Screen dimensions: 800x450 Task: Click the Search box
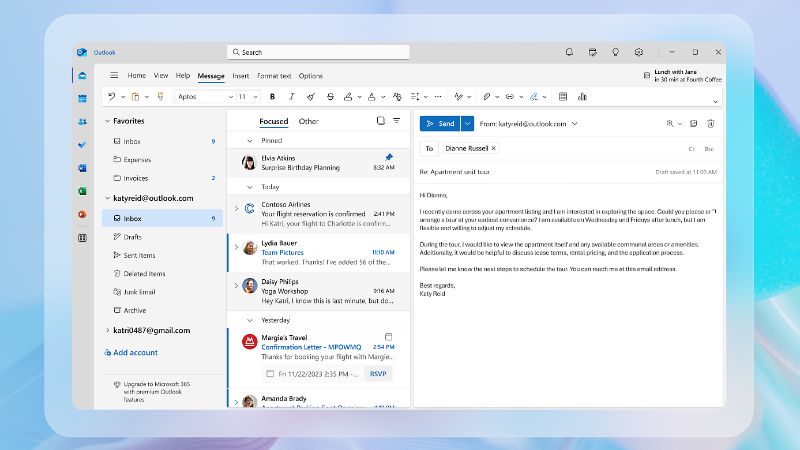pyautogui.click(x=318, y=52)
